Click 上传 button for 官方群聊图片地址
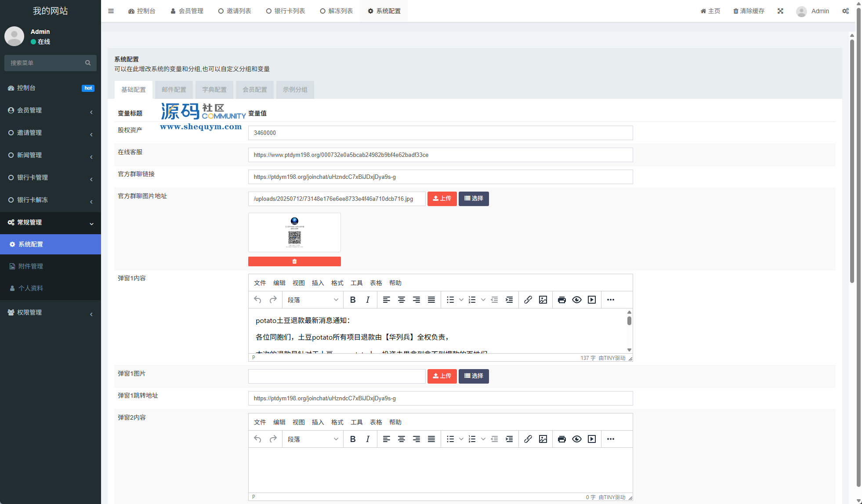 coord(442,199)
